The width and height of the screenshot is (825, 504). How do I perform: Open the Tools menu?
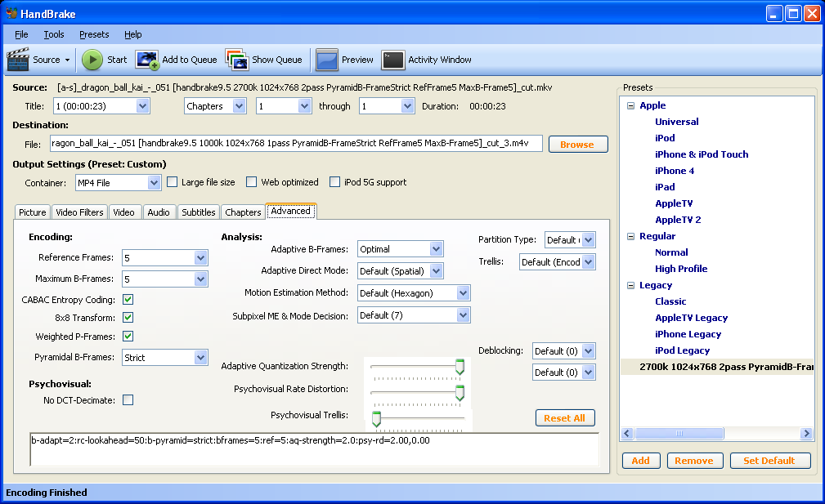[54, 34]
